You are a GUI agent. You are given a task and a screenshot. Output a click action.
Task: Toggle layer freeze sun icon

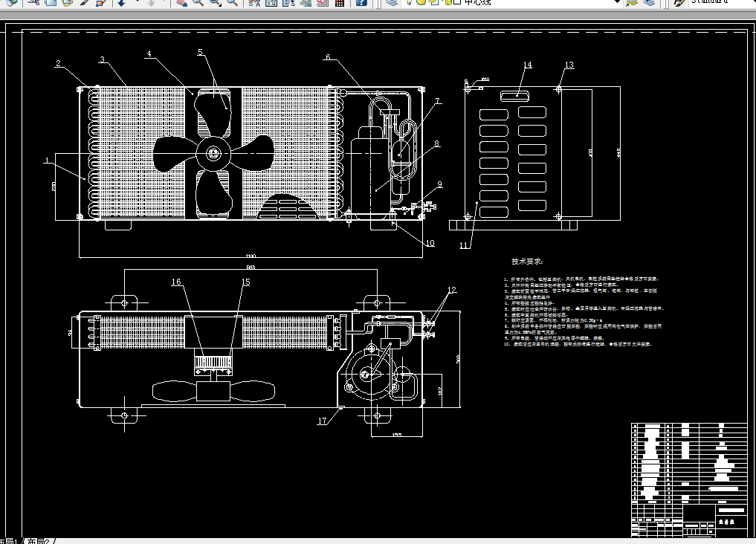[421, 2]
